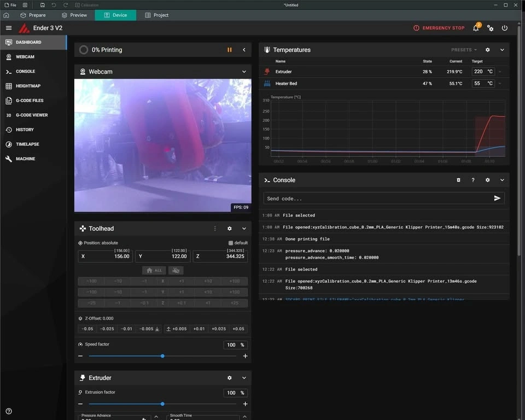Open interface settings gears in top bar

[490, 28]
